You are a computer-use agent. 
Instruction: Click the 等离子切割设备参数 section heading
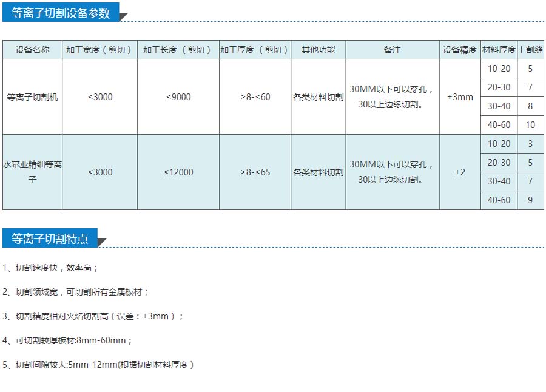(61, 13)
